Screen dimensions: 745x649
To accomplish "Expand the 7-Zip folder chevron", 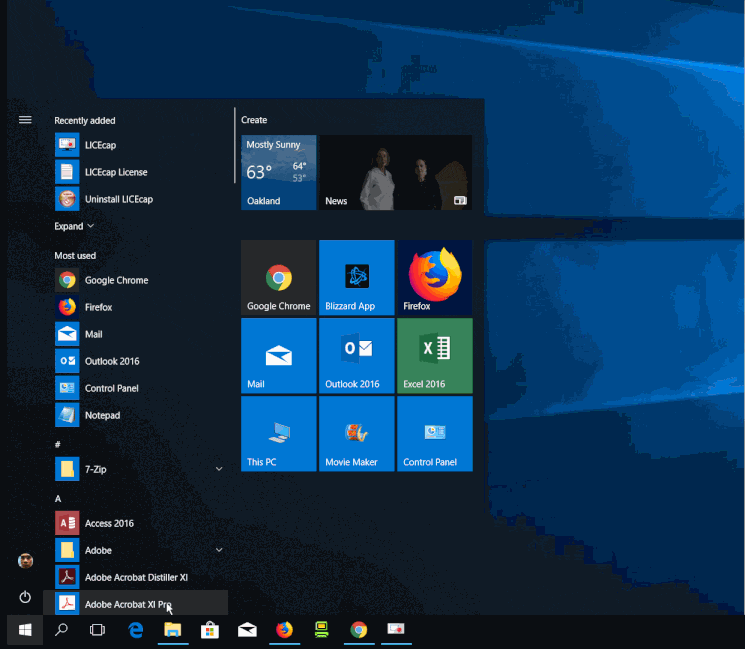I will 219,468.
